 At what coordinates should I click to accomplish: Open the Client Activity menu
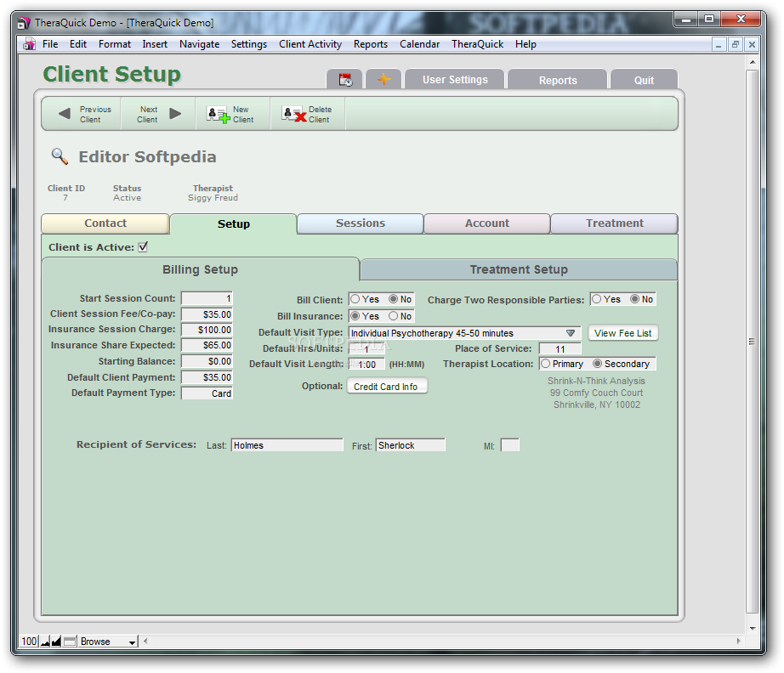click(x=310, y=44)
